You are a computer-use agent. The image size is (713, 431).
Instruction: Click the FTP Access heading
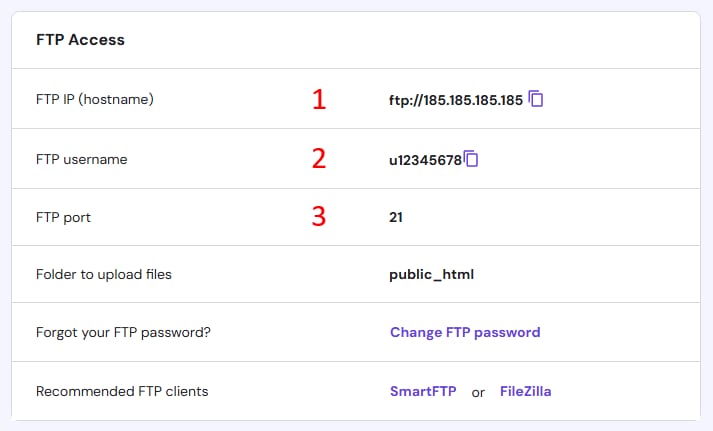(80, 40)
